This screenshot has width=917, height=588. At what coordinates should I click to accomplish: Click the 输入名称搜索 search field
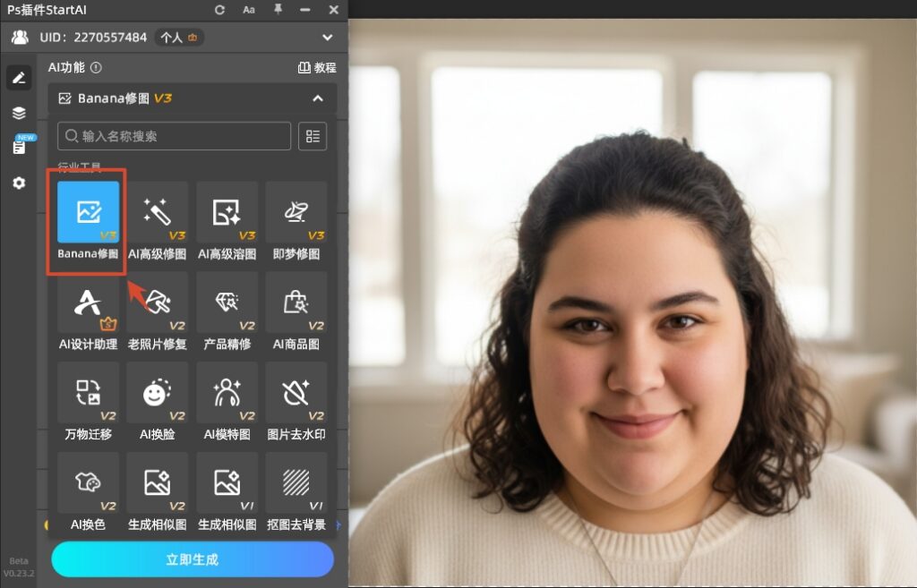coord(175,136)
